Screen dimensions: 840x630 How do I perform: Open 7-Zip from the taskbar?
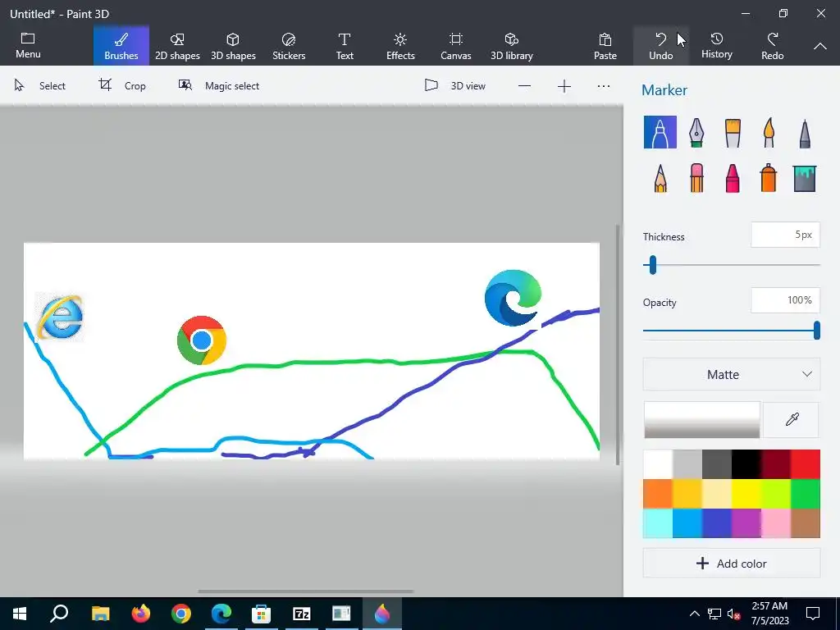pyautogui.click(x=301, y=614)
